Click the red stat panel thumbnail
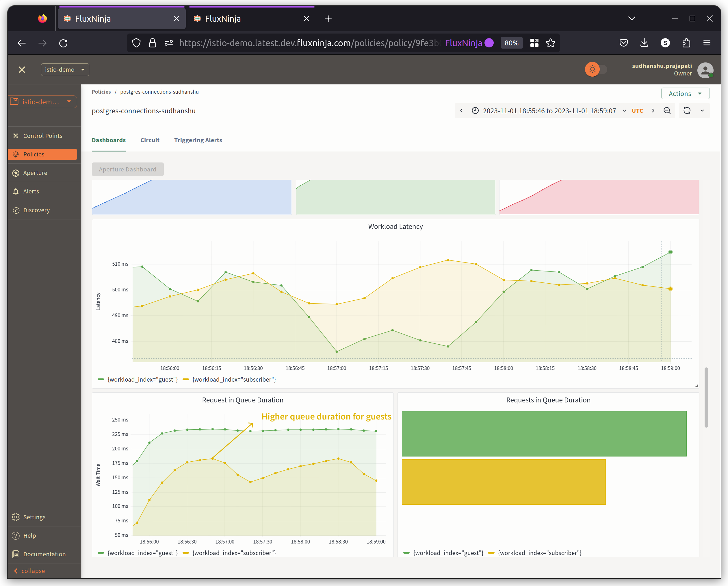728x586 pixels. tap(599, 197)
